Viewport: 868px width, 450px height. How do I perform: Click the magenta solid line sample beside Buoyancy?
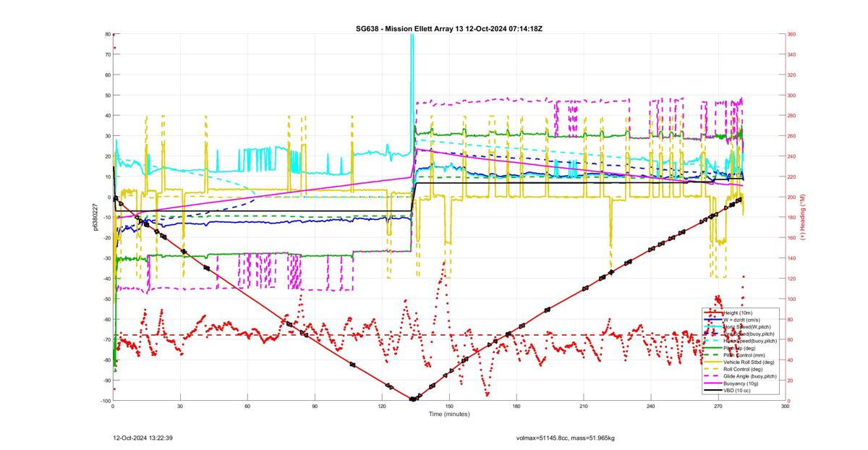point(712,383)
